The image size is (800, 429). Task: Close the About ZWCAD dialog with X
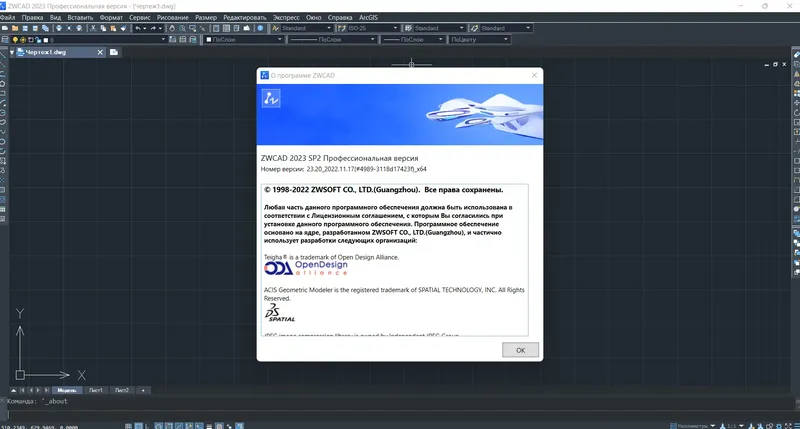[x=534, y=75]
